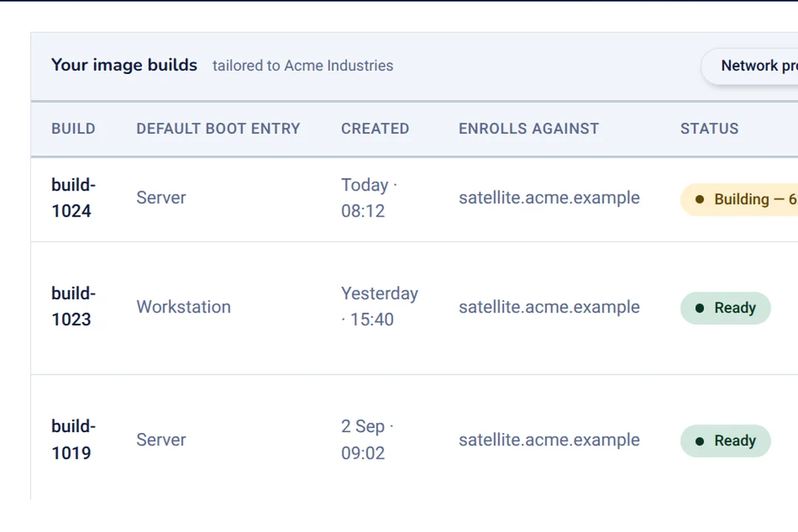Click the CREATED column header
The image size is (798, 532).
tap(375, 129)
